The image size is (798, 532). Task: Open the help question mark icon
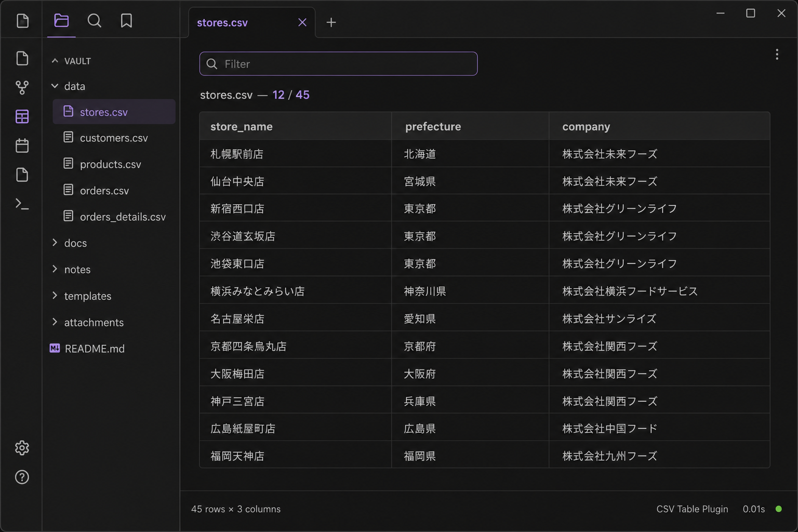(22, 477)
